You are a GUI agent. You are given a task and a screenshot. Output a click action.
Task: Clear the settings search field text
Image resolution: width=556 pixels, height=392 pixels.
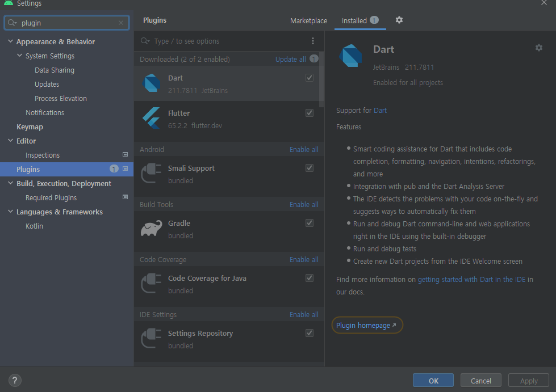121,23
